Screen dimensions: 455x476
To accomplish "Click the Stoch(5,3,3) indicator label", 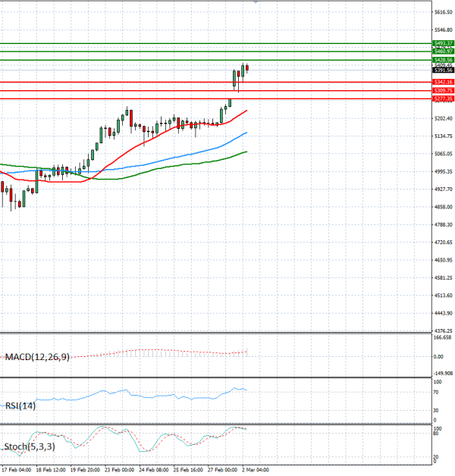I will pos(29,447).
